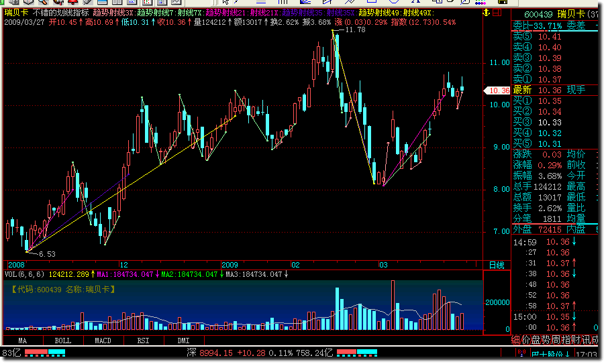Click the 瑞贝卡 name in chart title
Screen dimensions: 606x364
17,13
